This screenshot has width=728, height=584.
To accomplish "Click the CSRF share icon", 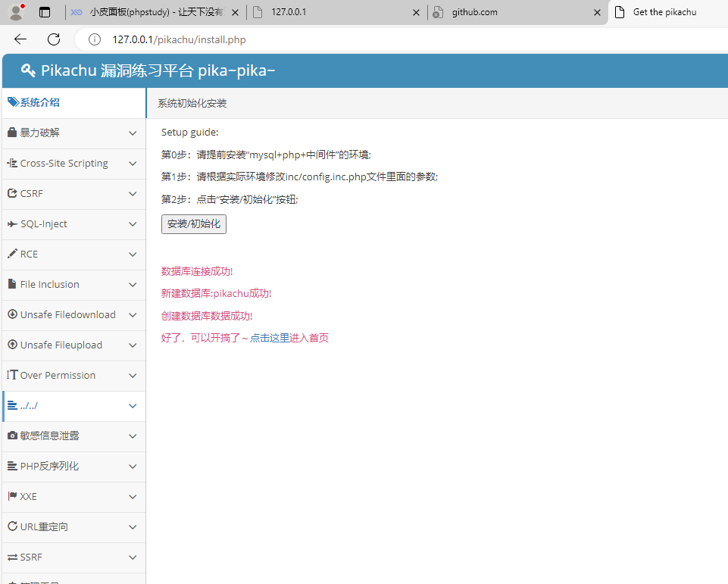I will coord(13,193).
